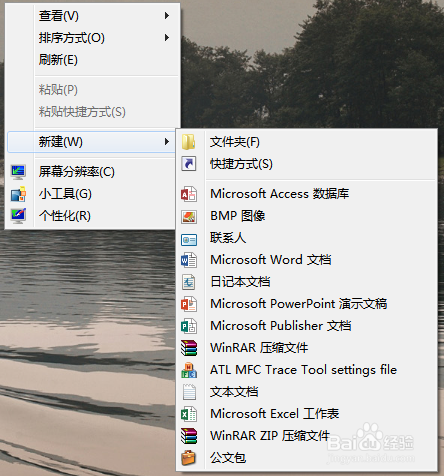Create new Microsoft Publisher 文档
Image resolution: width=444 pixels, height=476 pixels.
click(x=307, y=326)
